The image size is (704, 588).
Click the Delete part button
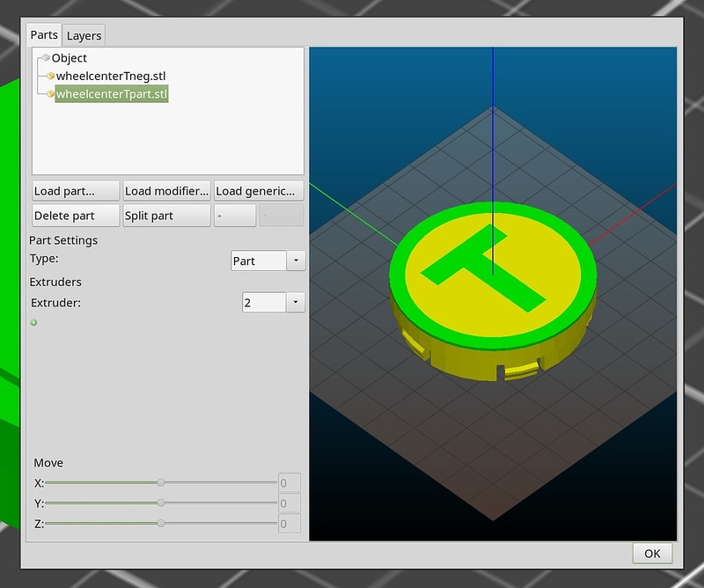pos(76,216)
